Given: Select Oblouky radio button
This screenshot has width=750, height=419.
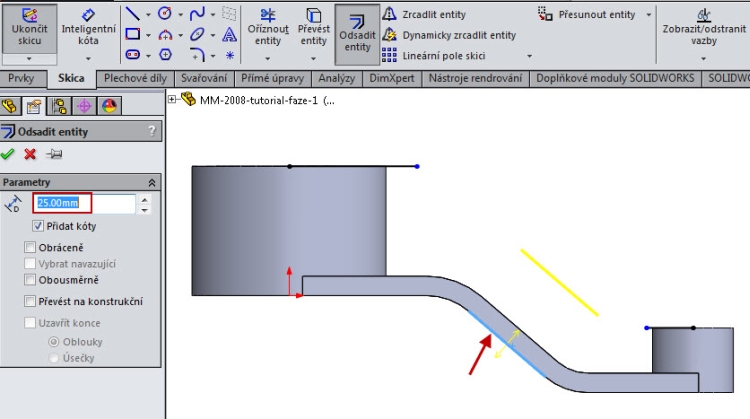Looking at the screenshot, I should coord(54,342).
